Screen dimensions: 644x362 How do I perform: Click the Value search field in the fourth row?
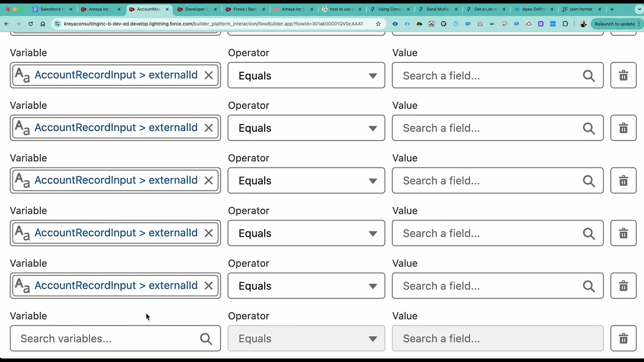tap(491, 233)
